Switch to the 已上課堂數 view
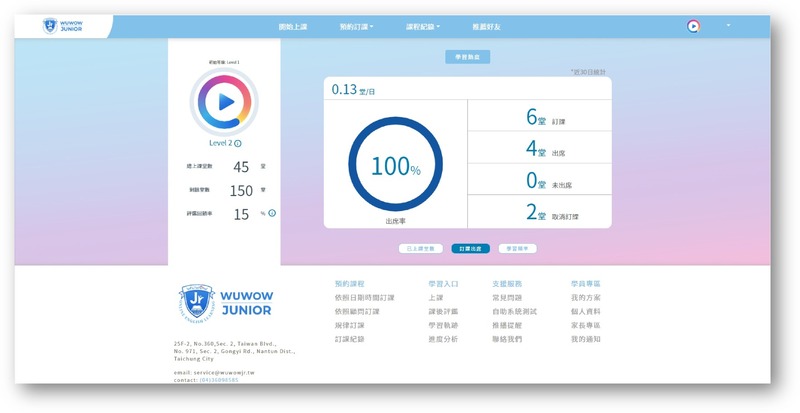Viewport: 800px width, 413px height. (419, 247)
